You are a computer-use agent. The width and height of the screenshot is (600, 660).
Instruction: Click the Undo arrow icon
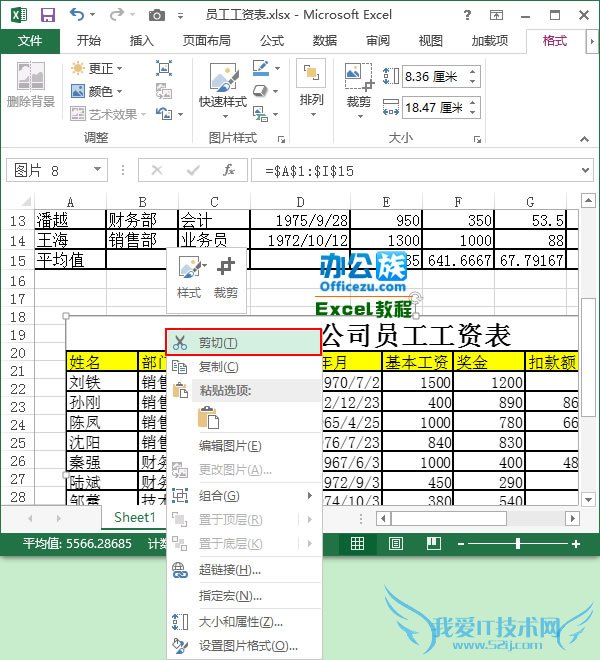click(77, 15)
